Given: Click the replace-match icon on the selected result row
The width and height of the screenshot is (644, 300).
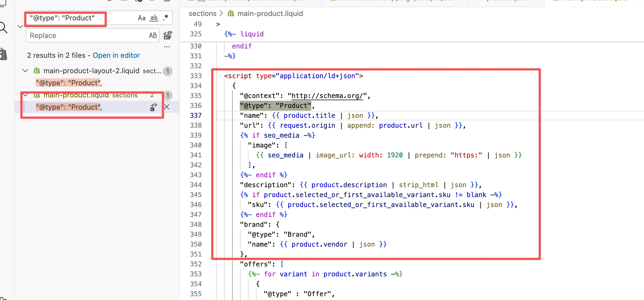Looking at the screenshot, I should click(153, 107).
